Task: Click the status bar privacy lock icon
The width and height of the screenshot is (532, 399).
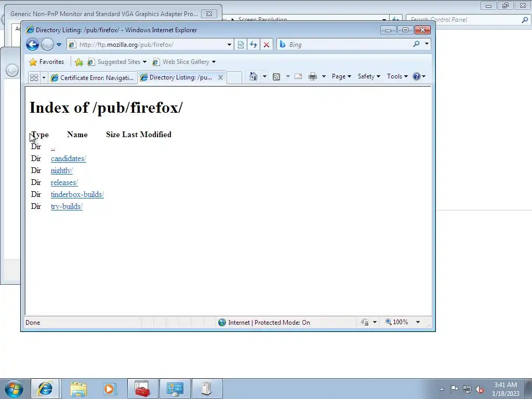Action: [x=365, y=322]
